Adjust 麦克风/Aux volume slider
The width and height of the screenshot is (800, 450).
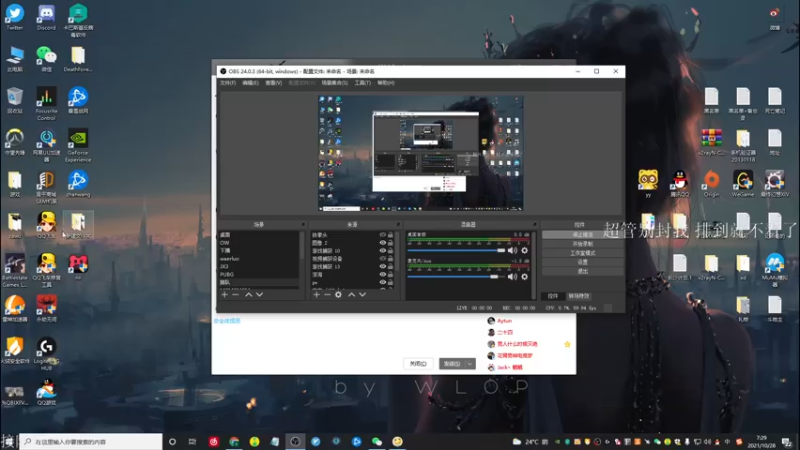coord(456,277)
